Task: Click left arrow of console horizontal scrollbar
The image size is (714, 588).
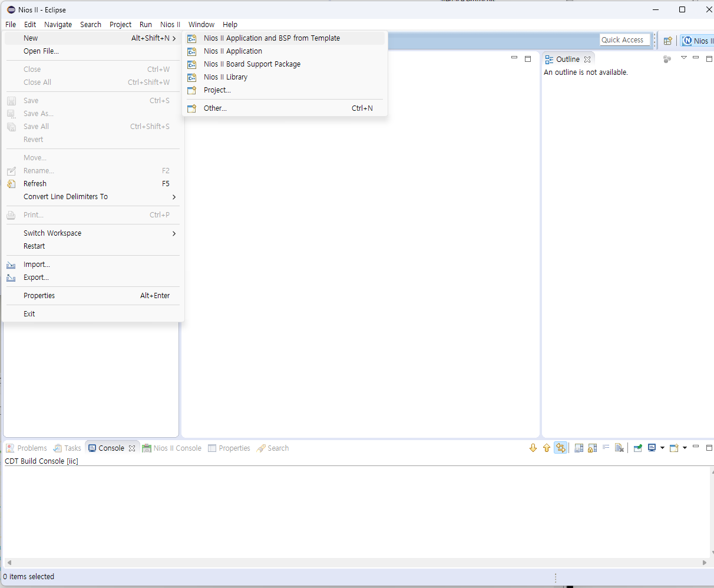Action: tap(9, 563)
